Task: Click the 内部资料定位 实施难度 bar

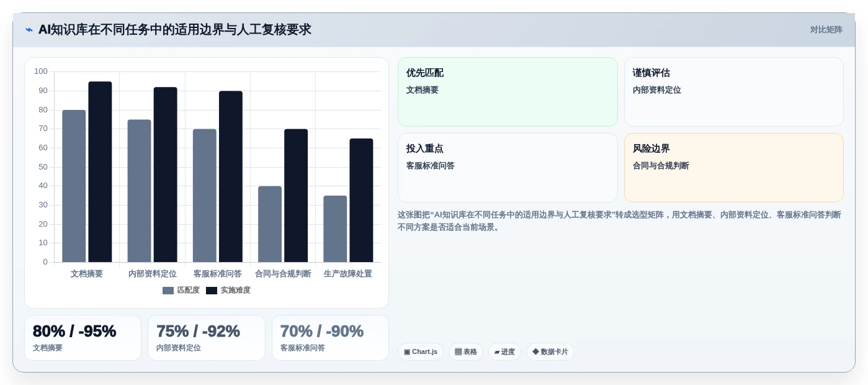Action: [x=166, y=174]
